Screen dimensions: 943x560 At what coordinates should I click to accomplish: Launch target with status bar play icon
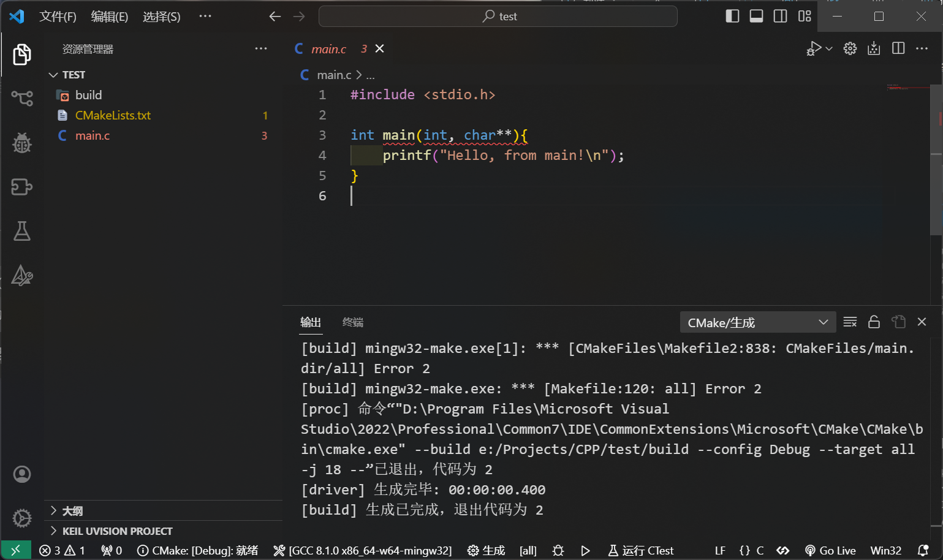[585, 550]
